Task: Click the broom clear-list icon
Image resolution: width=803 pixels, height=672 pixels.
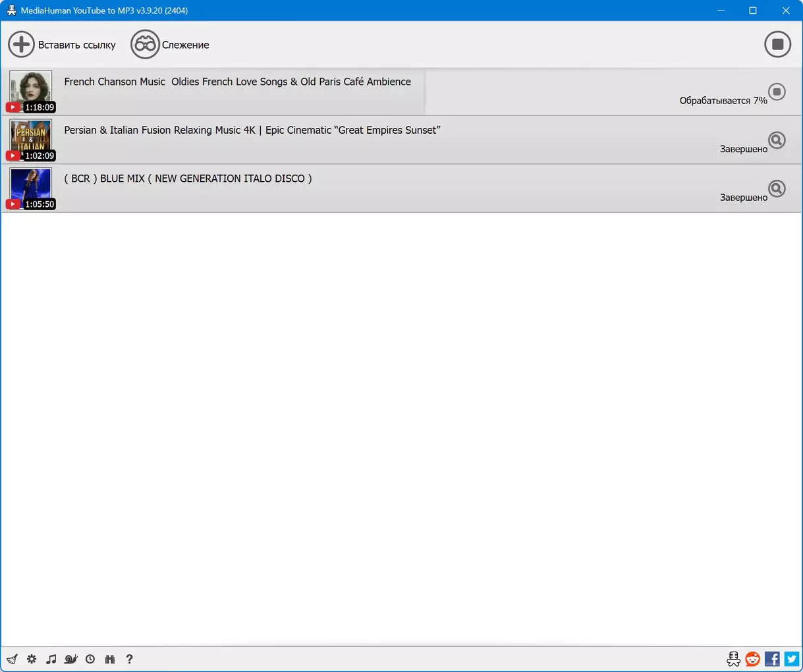Action: 12,659
